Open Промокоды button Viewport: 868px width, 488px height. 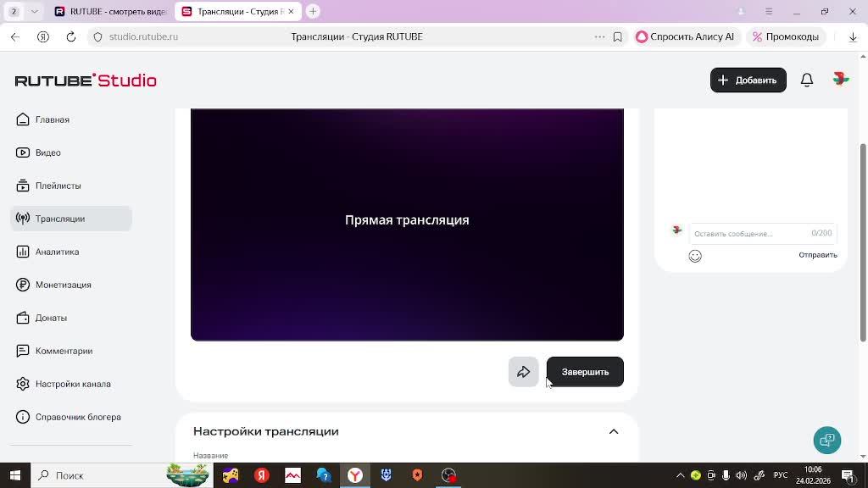(x=785, y=36)
